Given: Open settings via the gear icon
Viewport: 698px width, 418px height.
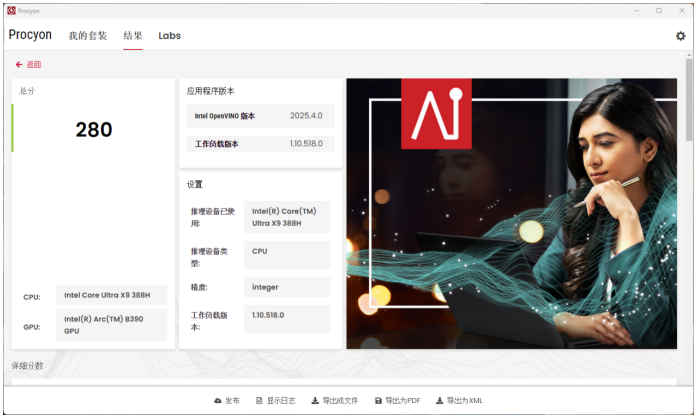Looking at the screenshot, I should [x=681, y=36].
